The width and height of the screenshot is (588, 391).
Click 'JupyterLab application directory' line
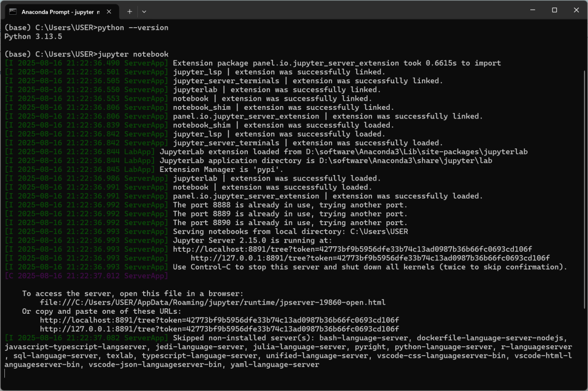pos(326,160)
